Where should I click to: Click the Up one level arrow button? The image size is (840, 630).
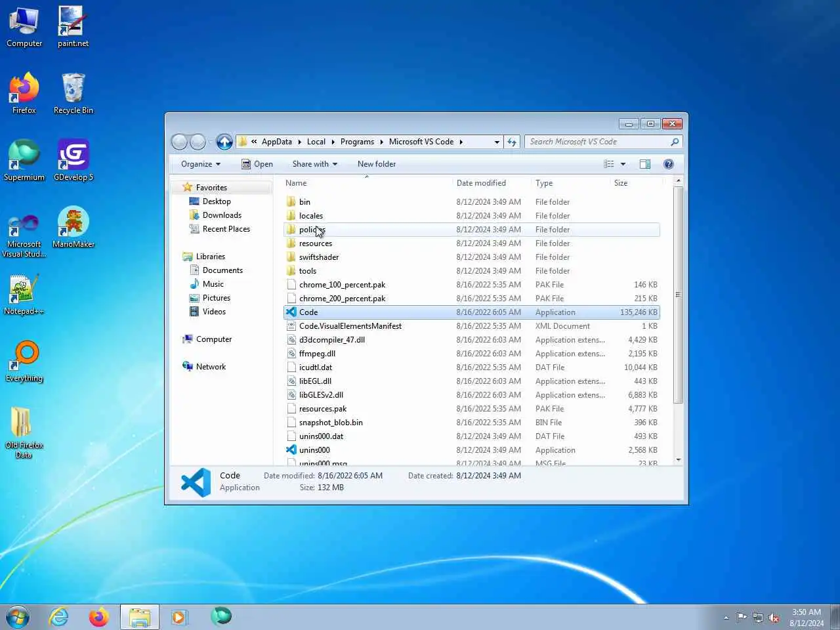[x=224, y=142]
